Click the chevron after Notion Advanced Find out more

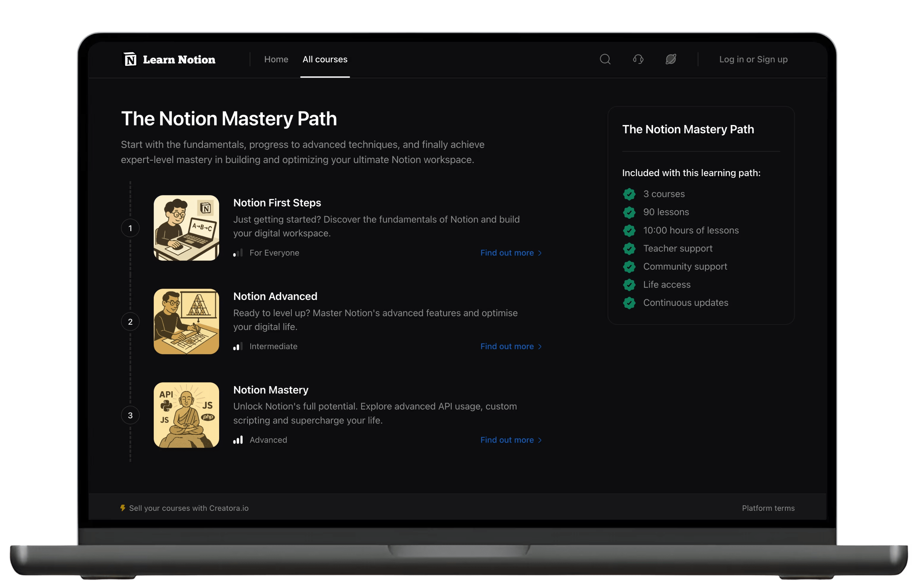[540, 347]
